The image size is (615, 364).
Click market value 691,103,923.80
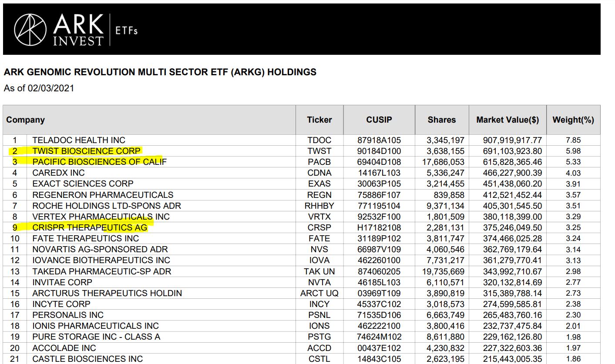[512, 151]
